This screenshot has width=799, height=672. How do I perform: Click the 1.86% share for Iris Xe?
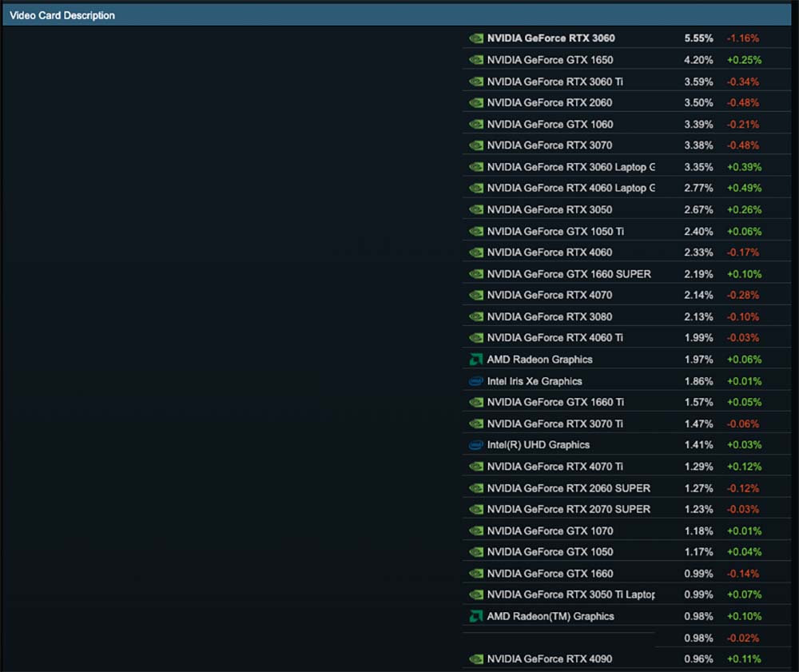coord(698,381)
